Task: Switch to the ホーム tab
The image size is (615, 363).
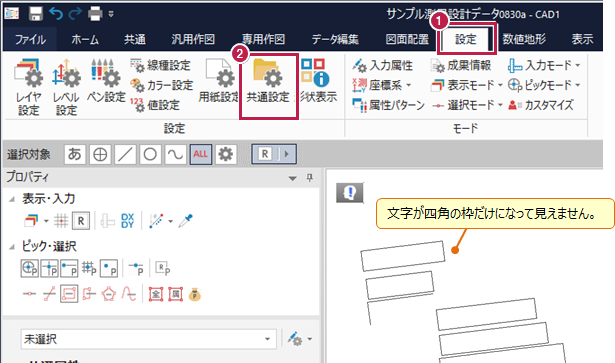Action: coord(85,40)
